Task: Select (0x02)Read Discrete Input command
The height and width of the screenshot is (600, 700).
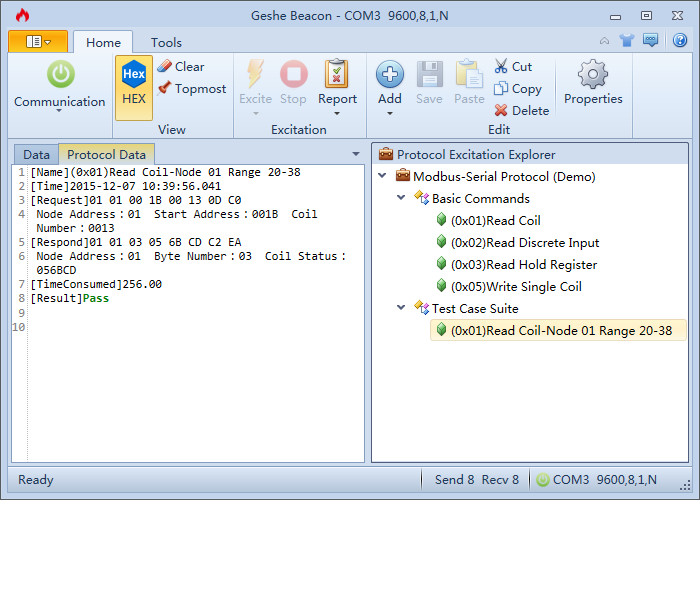Action: tap(525, 242)
